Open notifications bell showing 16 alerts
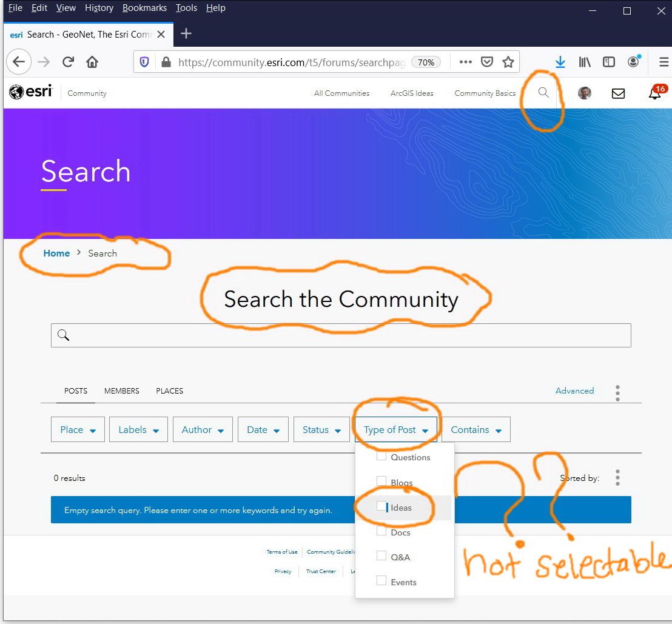 pyautogui.click(x=654, y=93)
